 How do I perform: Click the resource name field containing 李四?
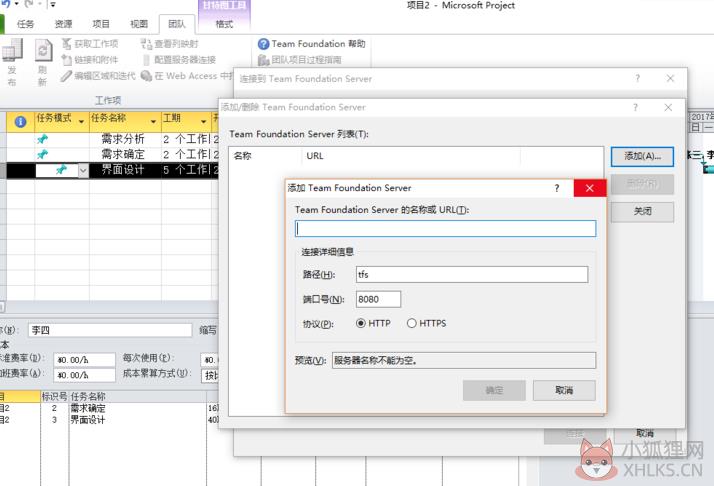(x=110, y=330)
